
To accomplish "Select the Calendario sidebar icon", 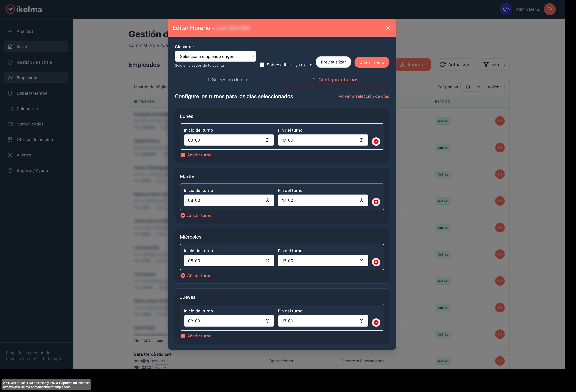I will coord(10,108).
